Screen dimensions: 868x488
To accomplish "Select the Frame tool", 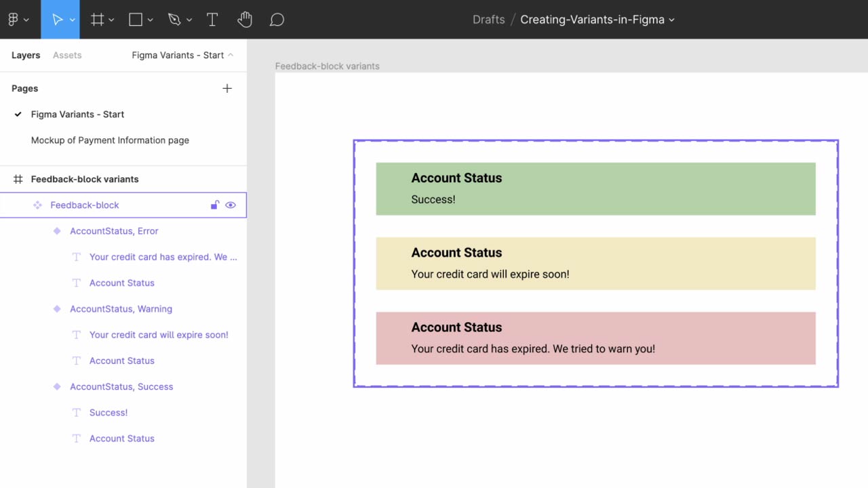I will click(x=96, y=19).
